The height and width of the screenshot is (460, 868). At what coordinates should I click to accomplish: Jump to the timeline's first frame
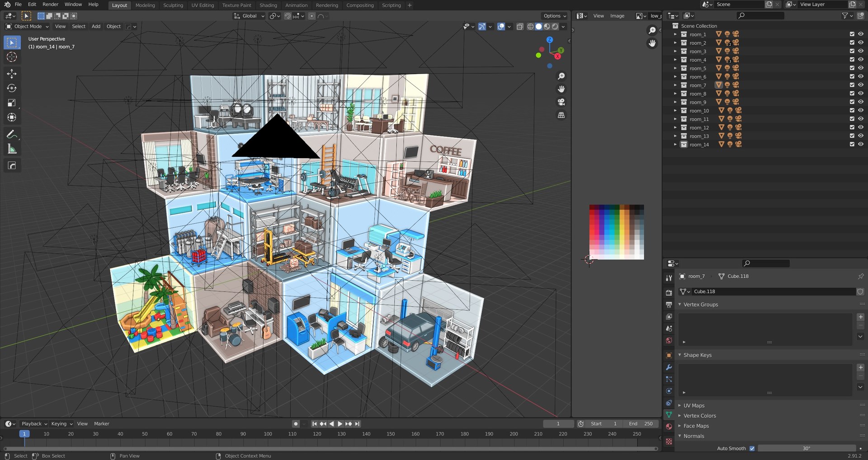tap(314, 424)
